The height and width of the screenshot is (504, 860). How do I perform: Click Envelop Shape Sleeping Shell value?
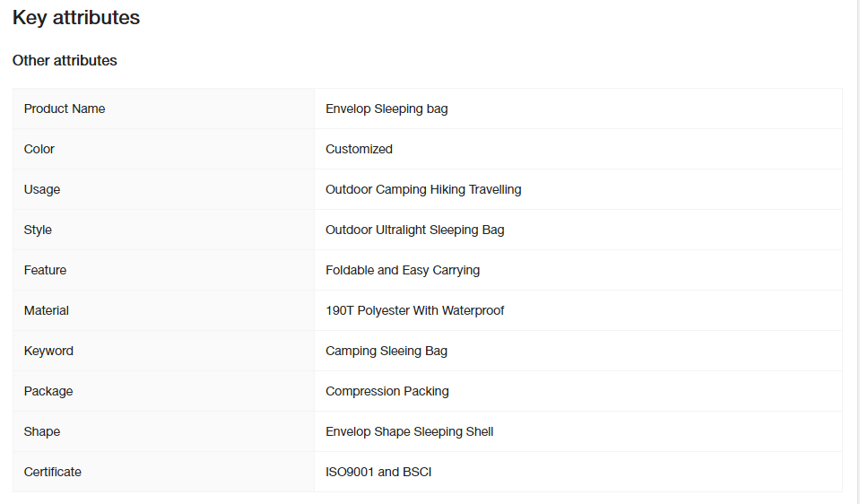409,431
